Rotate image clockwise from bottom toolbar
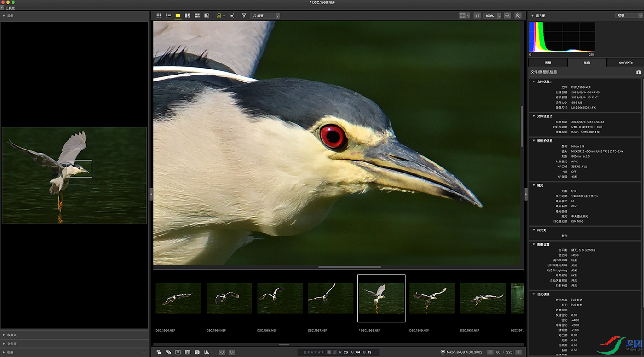The image size is (644, 357). point(232,352)
